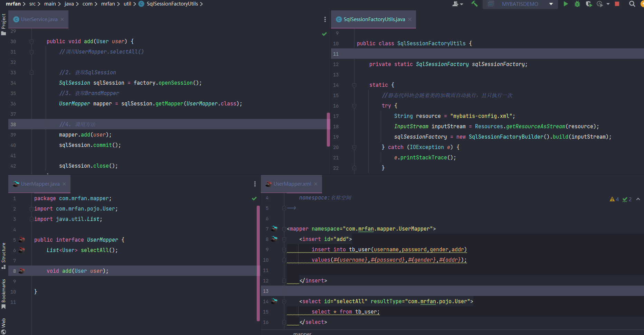Click the typo count indicator in UserMapper.xml
This screenshot has height=335, width=644.
click(627, 199)
